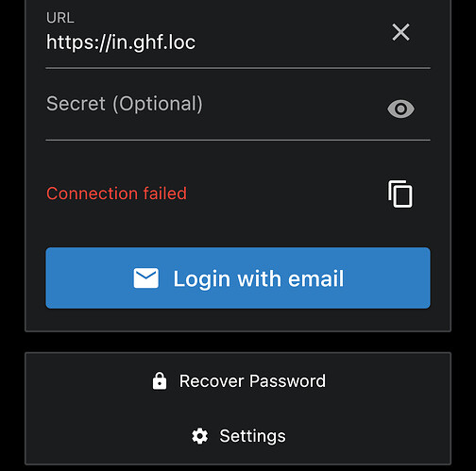This screenshot has width=476, height=471.
Task: Open the Settings option
Action: click(x=238, y=436)
